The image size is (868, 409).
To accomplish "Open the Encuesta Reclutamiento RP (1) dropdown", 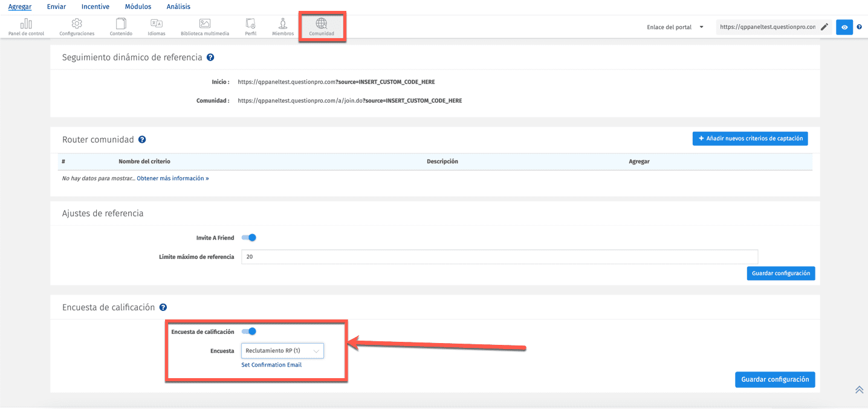I will 282,351.
